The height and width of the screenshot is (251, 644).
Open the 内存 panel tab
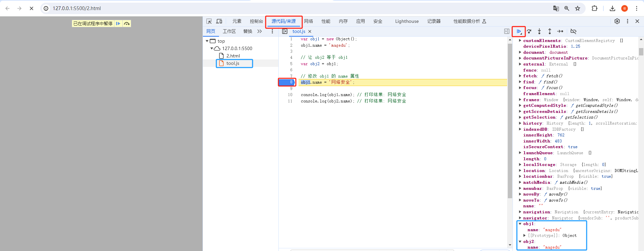(343, 21)
